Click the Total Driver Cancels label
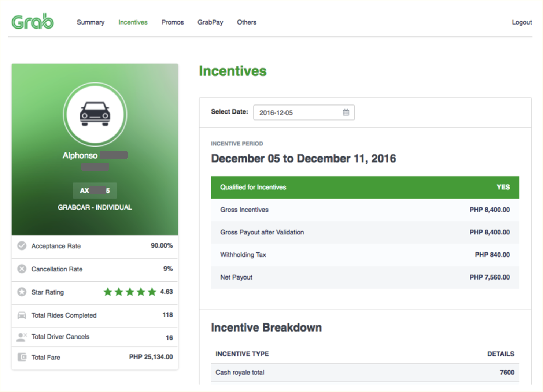The image size is (543, 392). [x=60, y=337]
